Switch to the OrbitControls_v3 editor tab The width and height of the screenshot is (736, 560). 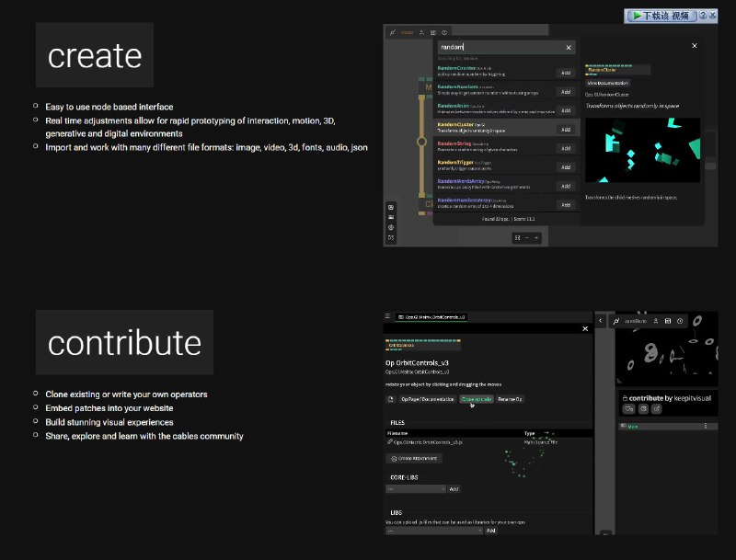coord(431,316)
